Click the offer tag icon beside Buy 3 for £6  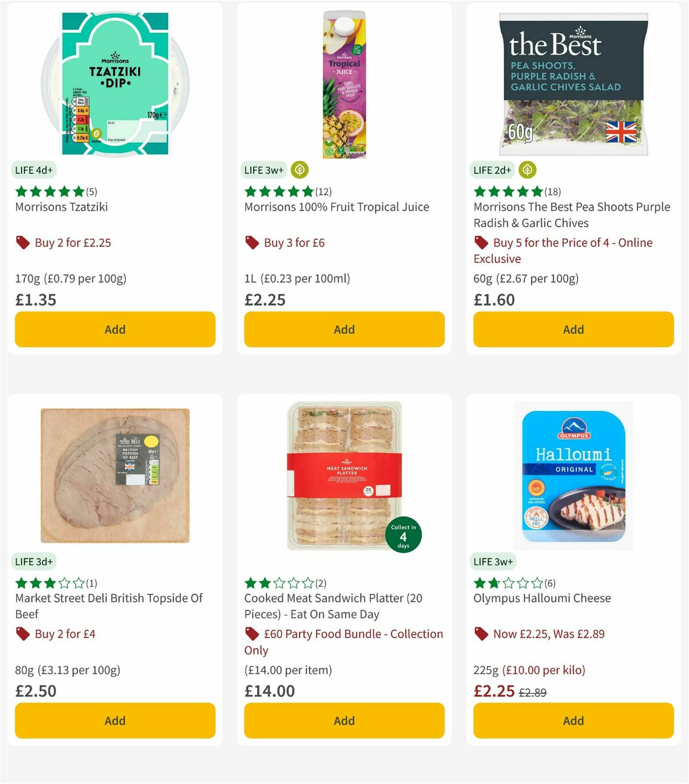coord(252,243)
